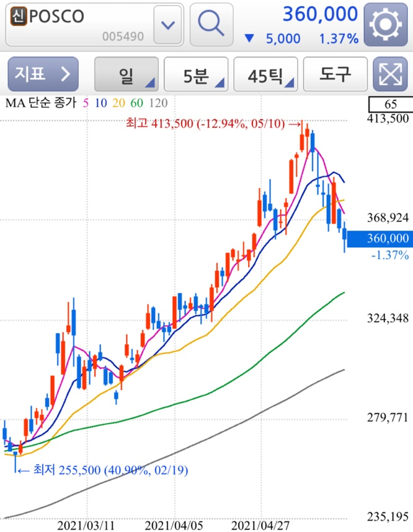Click the 2021/03/11 date label
This screenshot has height=532, width=413.
point(86,525)
